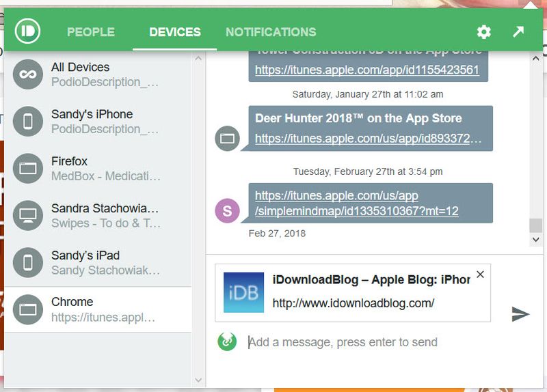
Task: Click the Sandra Stachowiak desktop monitor icon
Action: click(28, 215)
